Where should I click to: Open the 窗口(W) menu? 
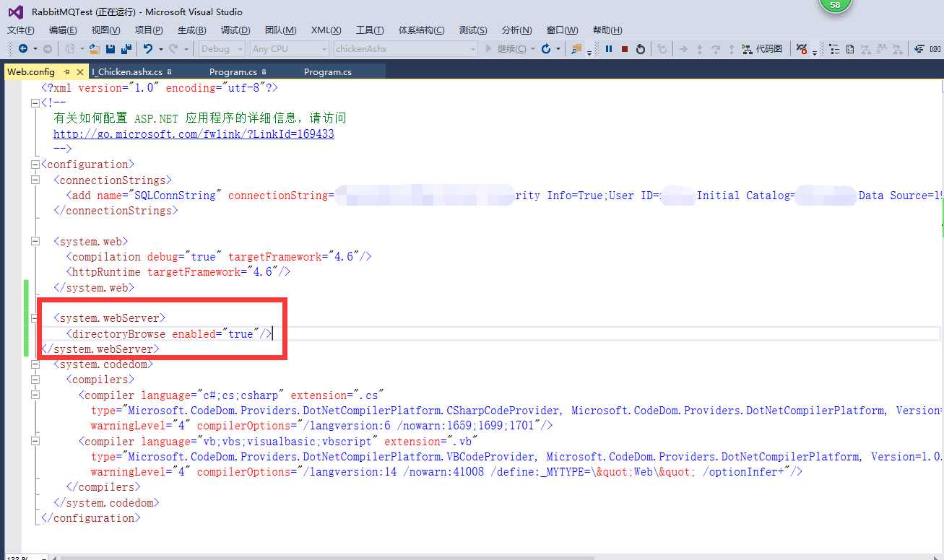[562, 30]
